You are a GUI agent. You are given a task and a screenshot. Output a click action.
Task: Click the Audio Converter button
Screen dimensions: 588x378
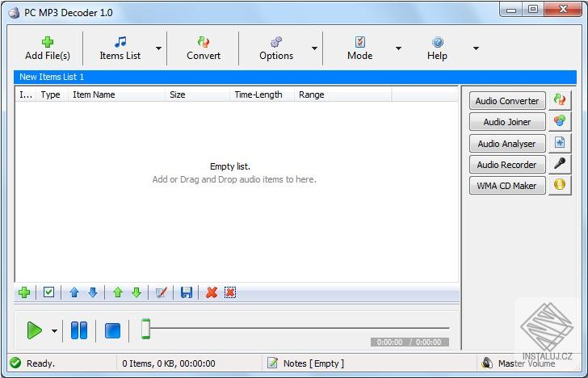pyautogui.click(x=507, y=101)
